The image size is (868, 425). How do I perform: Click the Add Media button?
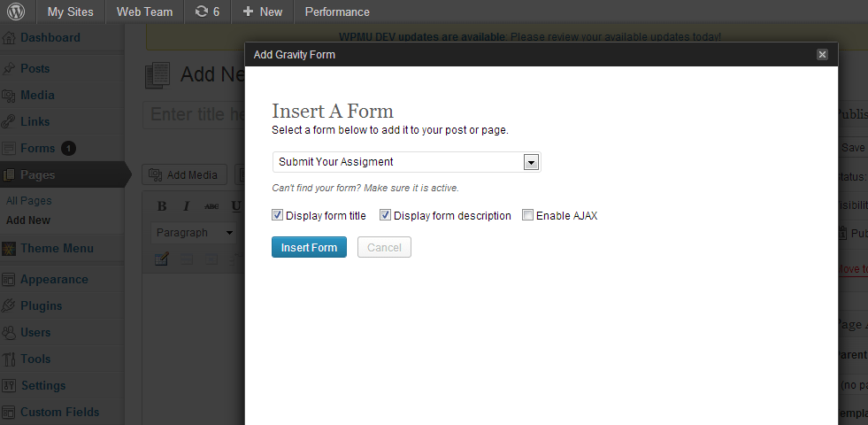pyautogui.click(x=184, y=175)
